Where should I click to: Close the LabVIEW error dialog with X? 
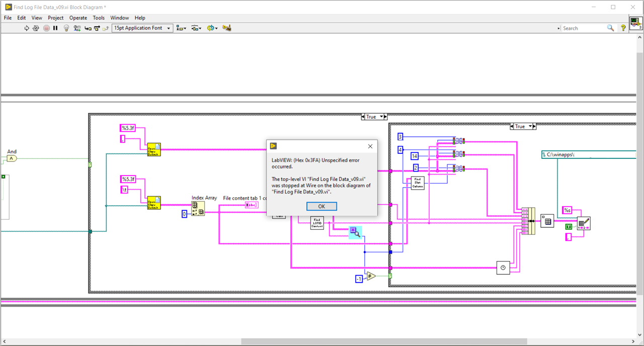[370, 146]
